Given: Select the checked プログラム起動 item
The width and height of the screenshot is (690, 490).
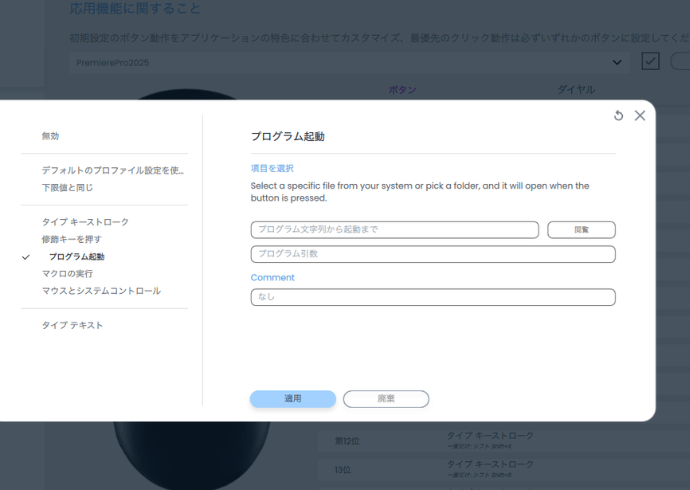Looking at the screenshot, I should coord(76,257).
